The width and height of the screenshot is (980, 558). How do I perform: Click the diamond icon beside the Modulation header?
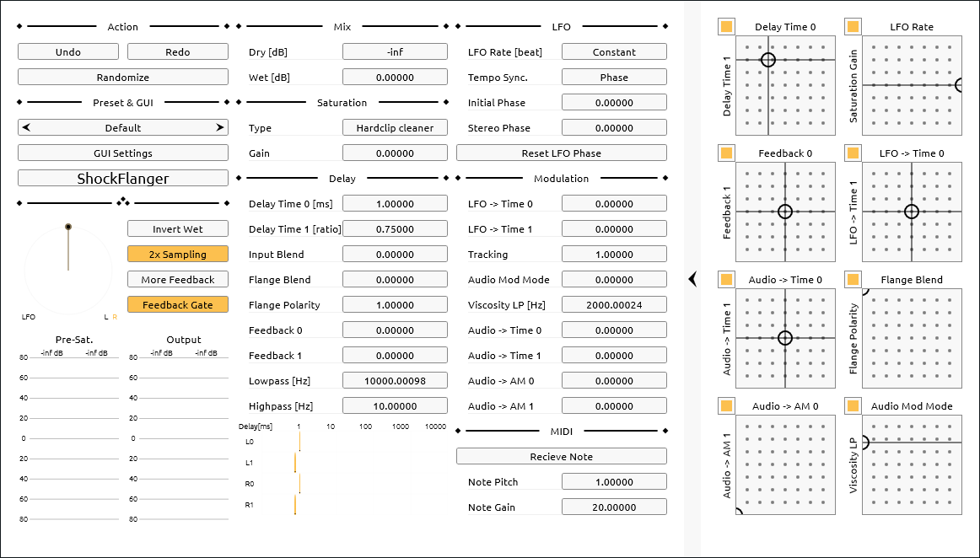point(456,178)
